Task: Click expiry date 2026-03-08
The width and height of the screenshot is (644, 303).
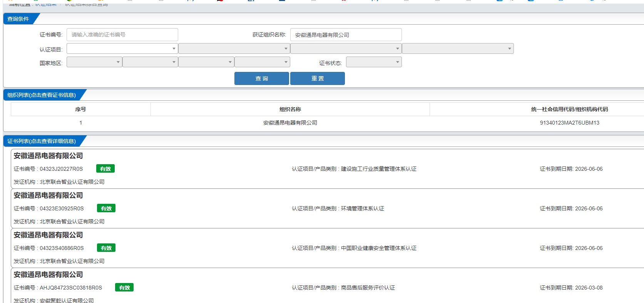Action: (x=589, y=288)
